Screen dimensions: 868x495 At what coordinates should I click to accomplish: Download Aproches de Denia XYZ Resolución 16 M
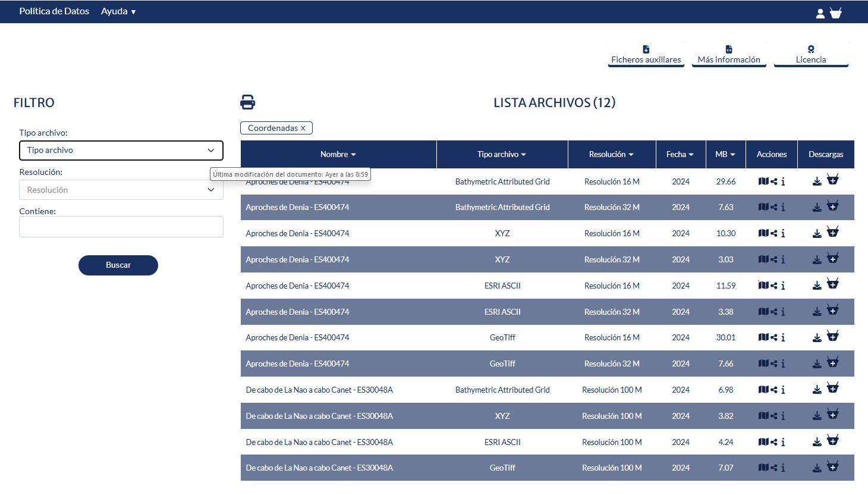coord(816,233)
